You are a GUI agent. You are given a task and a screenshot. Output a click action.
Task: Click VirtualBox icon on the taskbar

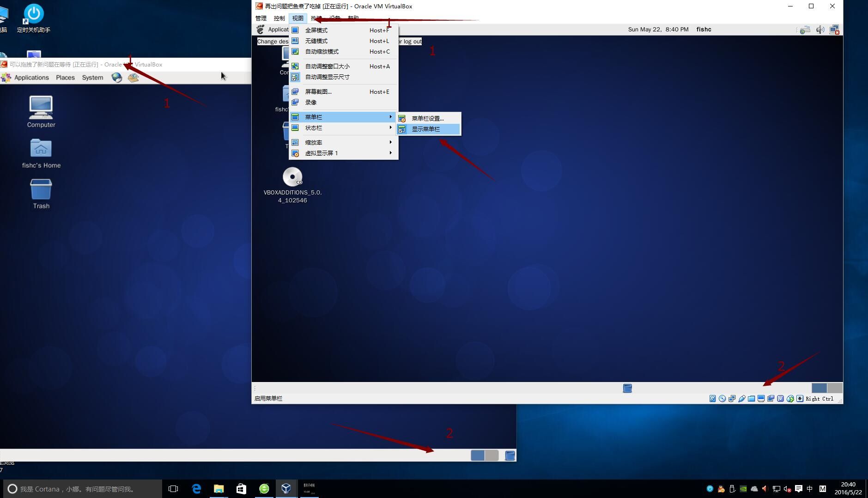286,489
